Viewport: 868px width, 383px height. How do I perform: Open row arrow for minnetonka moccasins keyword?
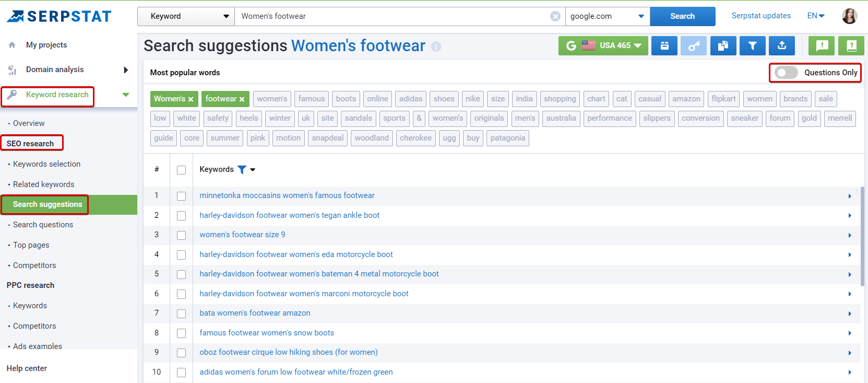point(850,196)
